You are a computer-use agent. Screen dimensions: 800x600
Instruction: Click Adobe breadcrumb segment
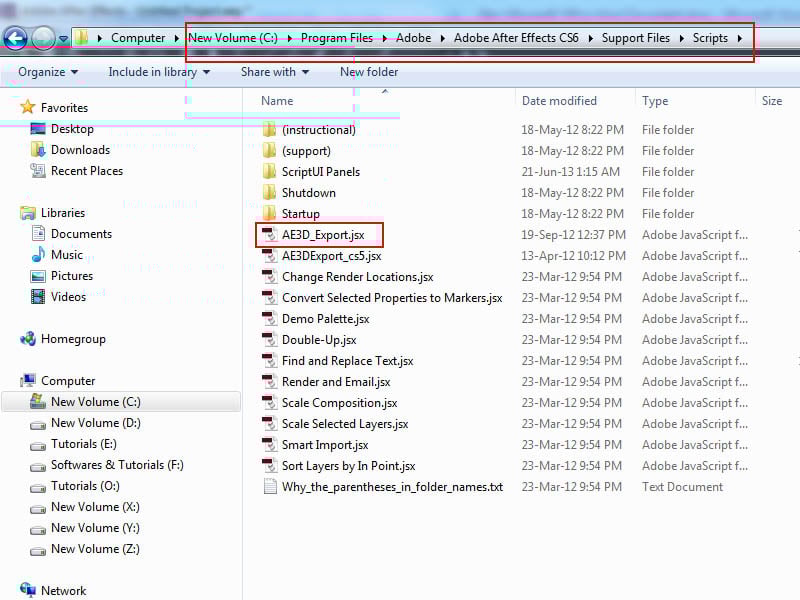413,38
